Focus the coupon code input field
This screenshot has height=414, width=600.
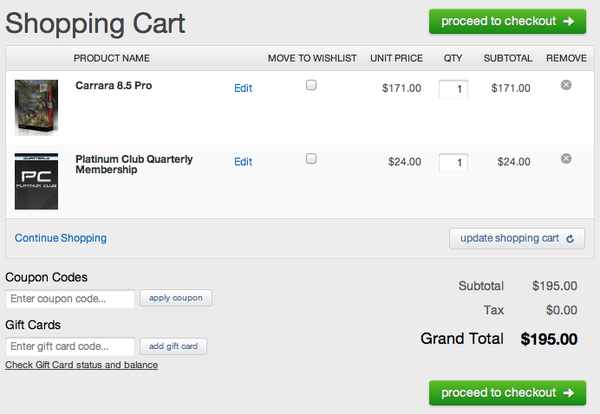(70, 298)
